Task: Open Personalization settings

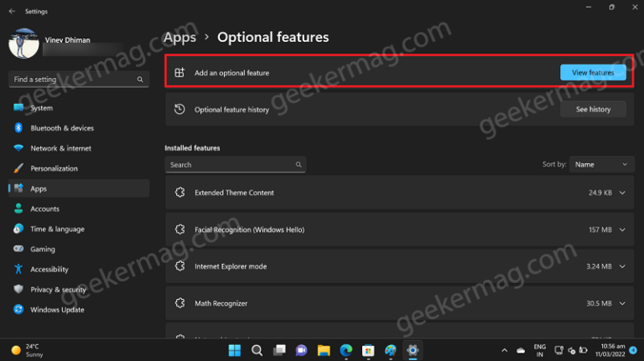Action: click(54, 168)
